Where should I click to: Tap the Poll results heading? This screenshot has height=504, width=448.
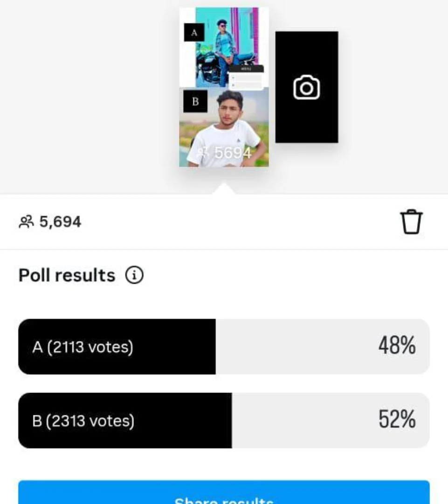coord(67,275)
